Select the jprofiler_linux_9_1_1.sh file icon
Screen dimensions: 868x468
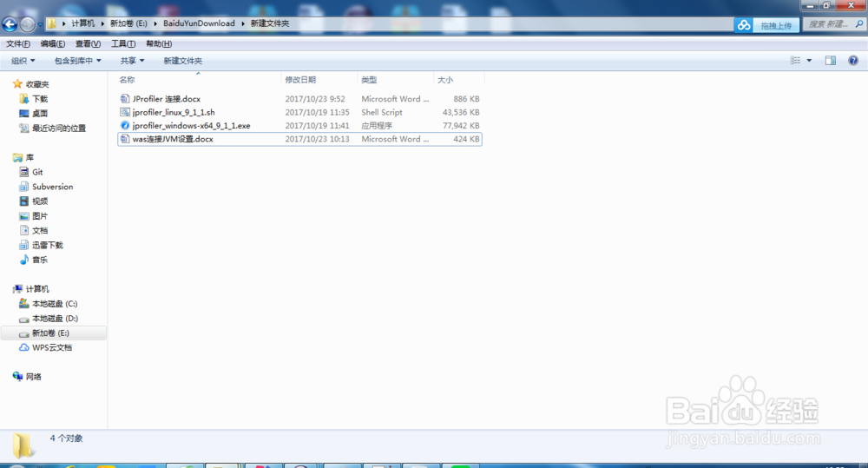click(x=125, y=112)
